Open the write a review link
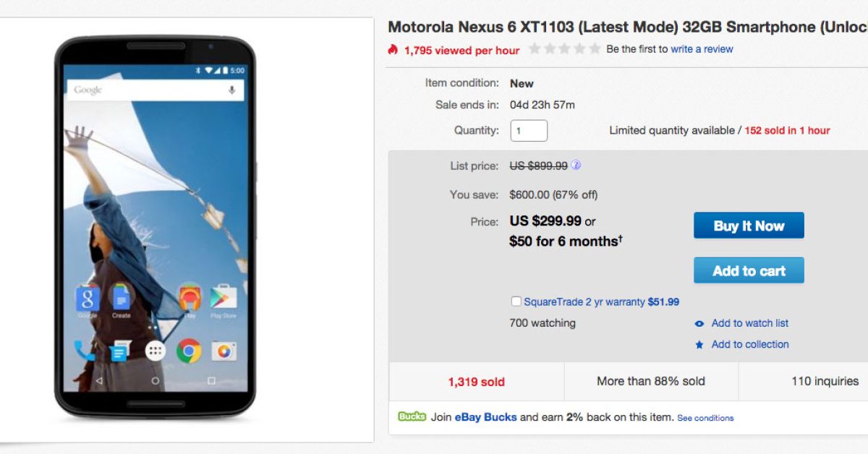 coord(702,49)
